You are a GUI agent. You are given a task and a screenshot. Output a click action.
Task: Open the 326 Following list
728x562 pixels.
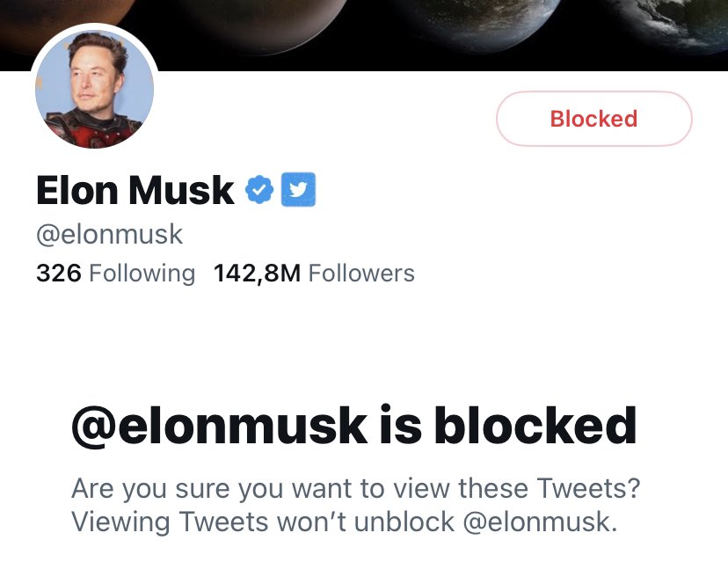115,274
